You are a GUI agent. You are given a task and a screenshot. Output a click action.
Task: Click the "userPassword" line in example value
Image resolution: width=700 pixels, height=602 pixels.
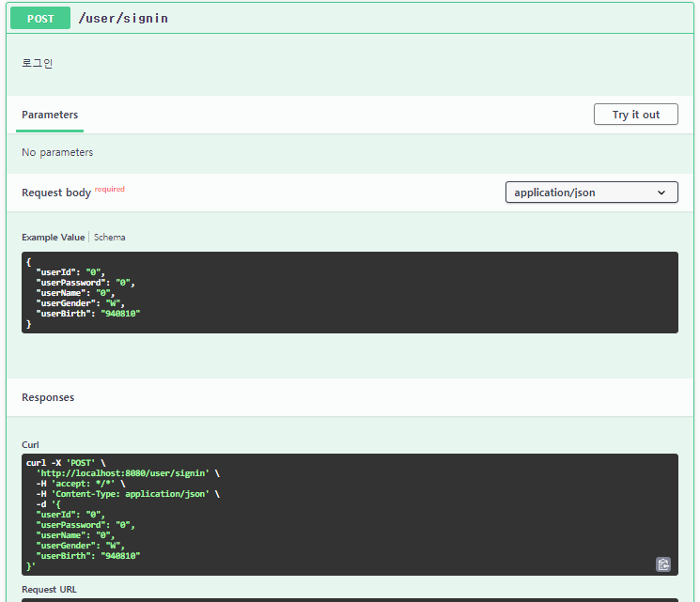tap(86, 283)
